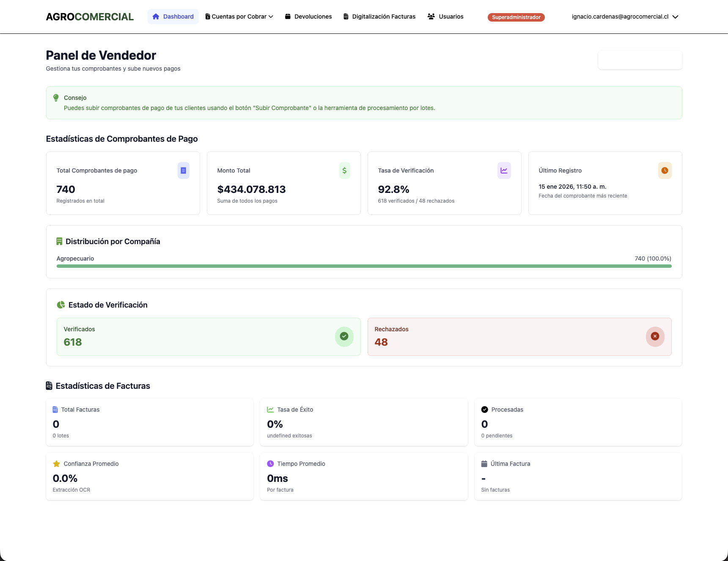Expand the Cuentas por Cobrar dropdown menu
Image resolution: width=728 pixels, height=561 pixels.
(x=239, y=16)
